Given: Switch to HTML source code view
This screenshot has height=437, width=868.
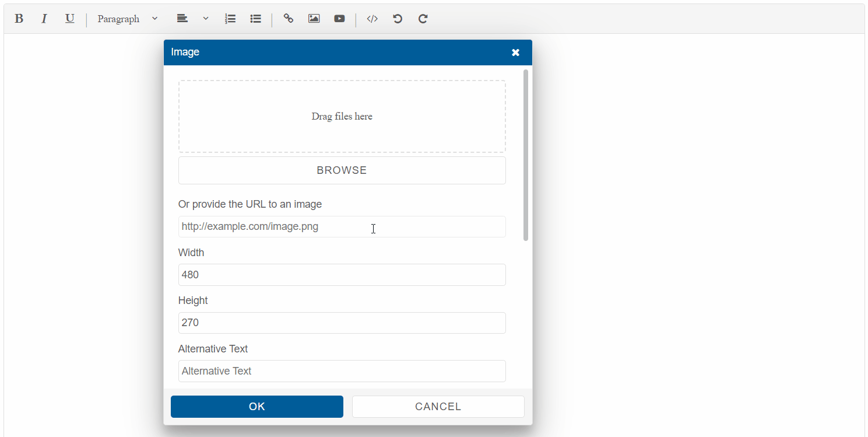Looking at the screenshot, I should point(372,19).
